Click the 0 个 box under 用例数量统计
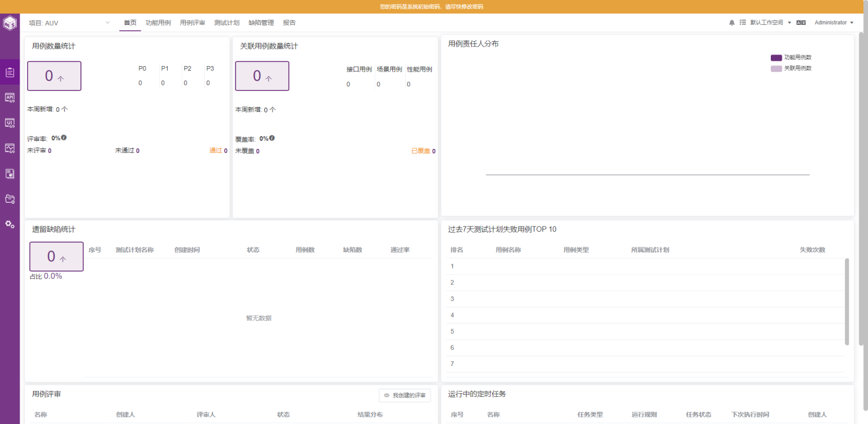The width and height of the screenshot is (868, 424). click(54, 76)
